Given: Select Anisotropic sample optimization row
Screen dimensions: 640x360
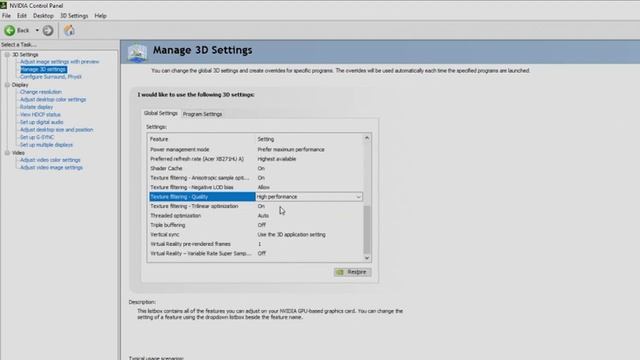Looking at the screenshot, I should click(255, 178).
